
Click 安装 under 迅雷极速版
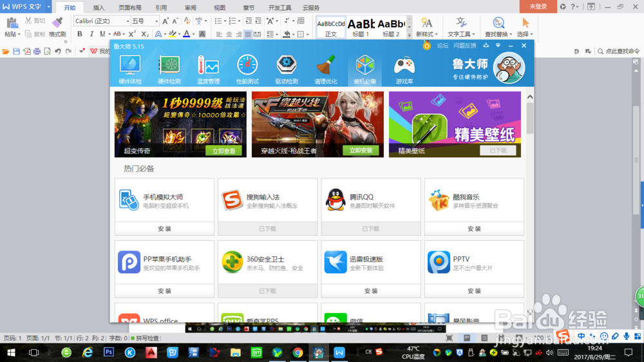point(371,291)
